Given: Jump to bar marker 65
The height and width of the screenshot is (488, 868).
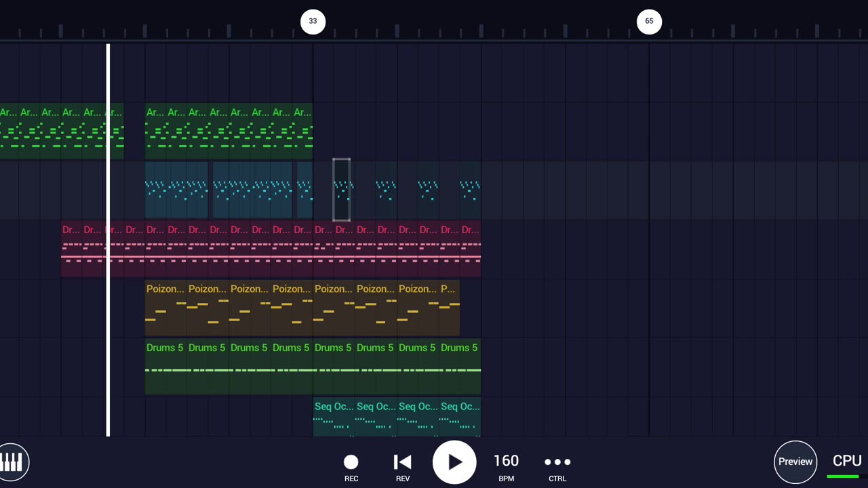Looking at the screenshot, I should [649, 21].
